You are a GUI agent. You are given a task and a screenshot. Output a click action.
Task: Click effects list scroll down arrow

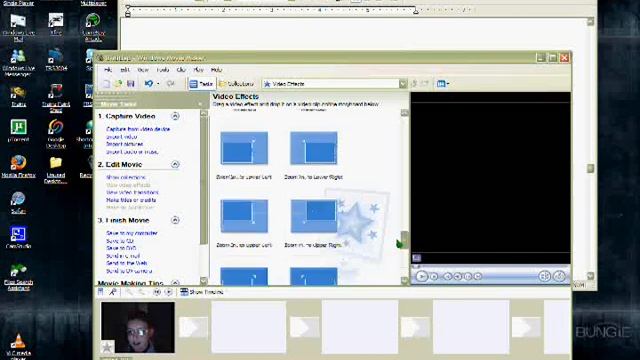point(404,281)
